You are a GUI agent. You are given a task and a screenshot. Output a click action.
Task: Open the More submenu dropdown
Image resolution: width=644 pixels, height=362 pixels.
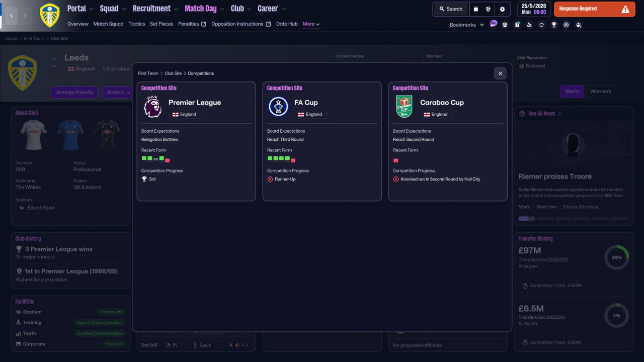(x=311, y=24)
